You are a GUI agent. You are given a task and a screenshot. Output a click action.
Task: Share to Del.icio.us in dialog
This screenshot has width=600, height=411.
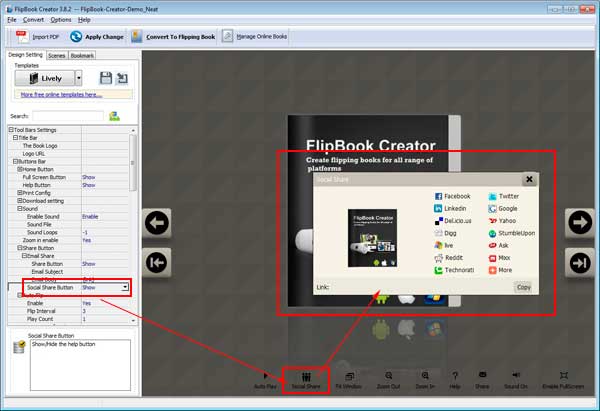[x=453, y=221]
